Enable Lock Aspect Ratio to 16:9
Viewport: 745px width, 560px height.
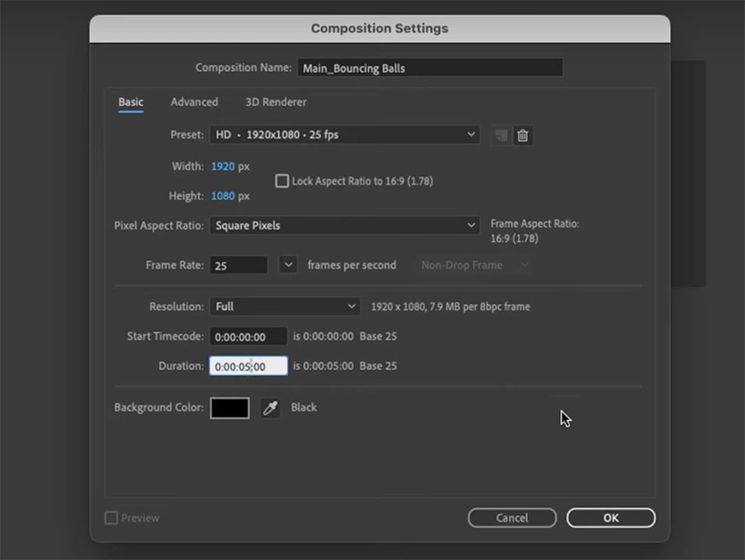pyautogui.click(x=281, y=181)
